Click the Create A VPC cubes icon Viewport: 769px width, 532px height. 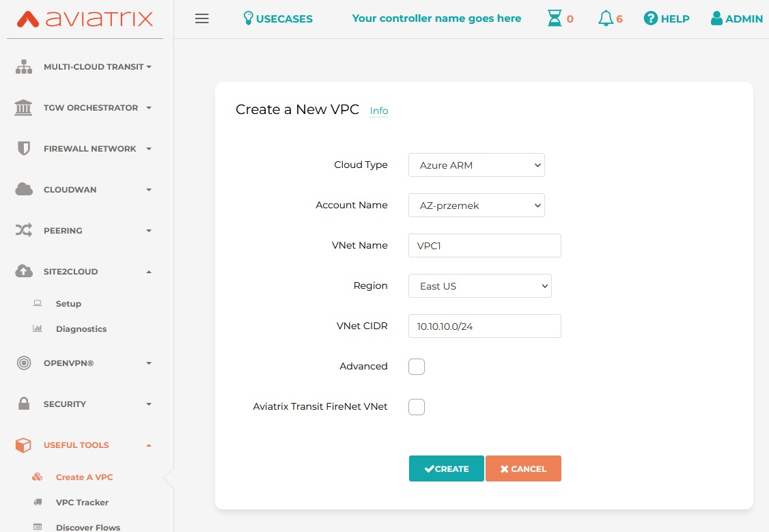tap(38, 477)
